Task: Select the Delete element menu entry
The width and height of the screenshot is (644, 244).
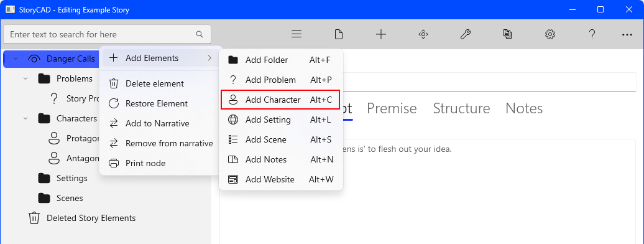Action: pos(159,83)
